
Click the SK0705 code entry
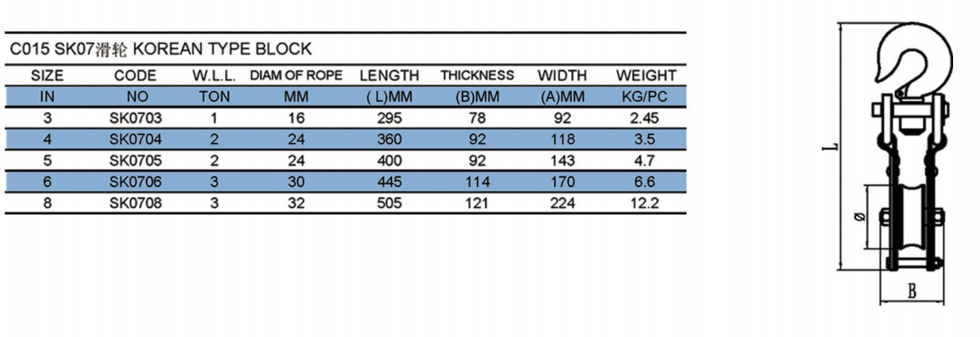(x=136, y=160)
